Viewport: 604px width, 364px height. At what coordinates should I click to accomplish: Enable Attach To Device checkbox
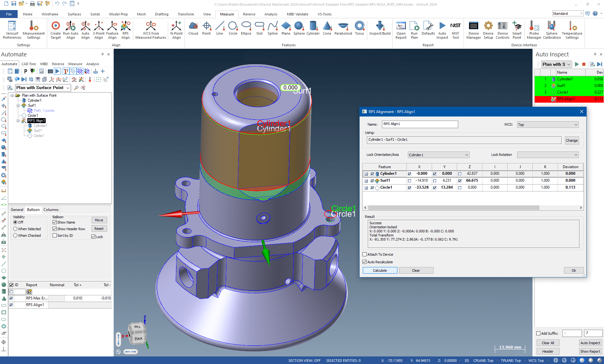coord(365,254)
